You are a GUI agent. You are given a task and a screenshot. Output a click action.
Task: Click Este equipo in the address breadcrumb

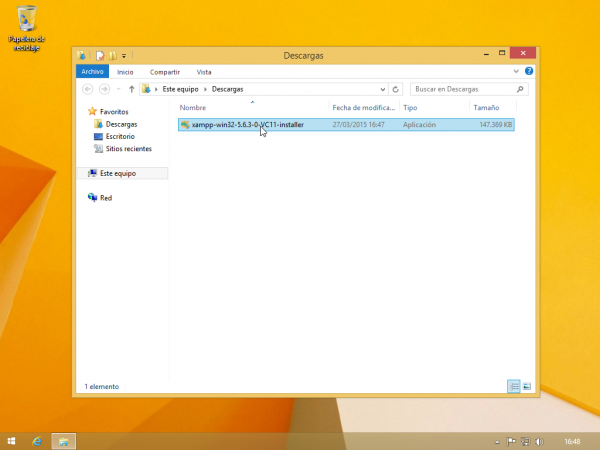coord(181,89)
